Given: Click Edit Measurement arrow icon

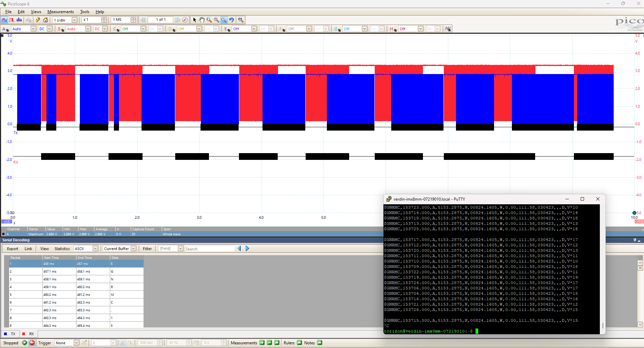Looking at the screenshot, I should (x=277, y=343).
